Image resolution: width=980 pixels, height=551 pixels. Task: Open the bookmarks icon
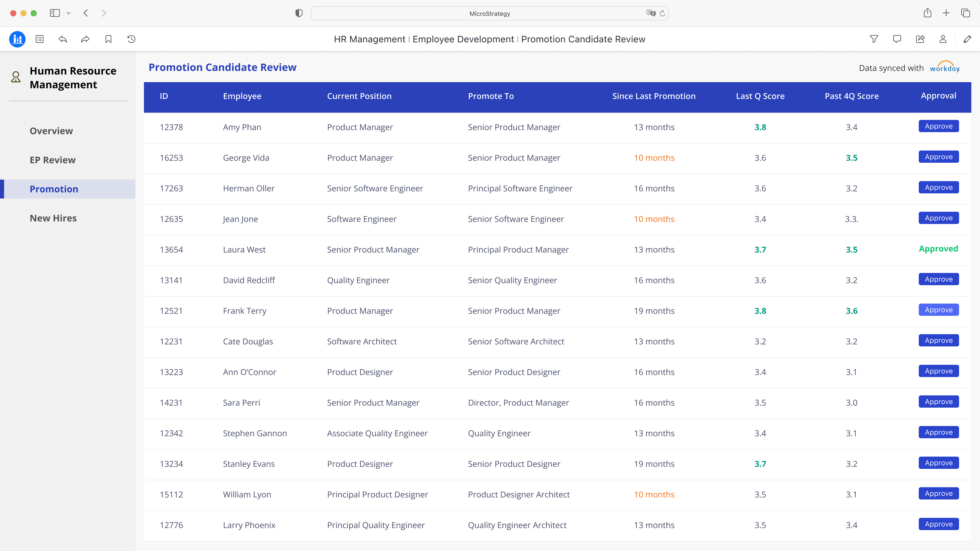[108, 39]
